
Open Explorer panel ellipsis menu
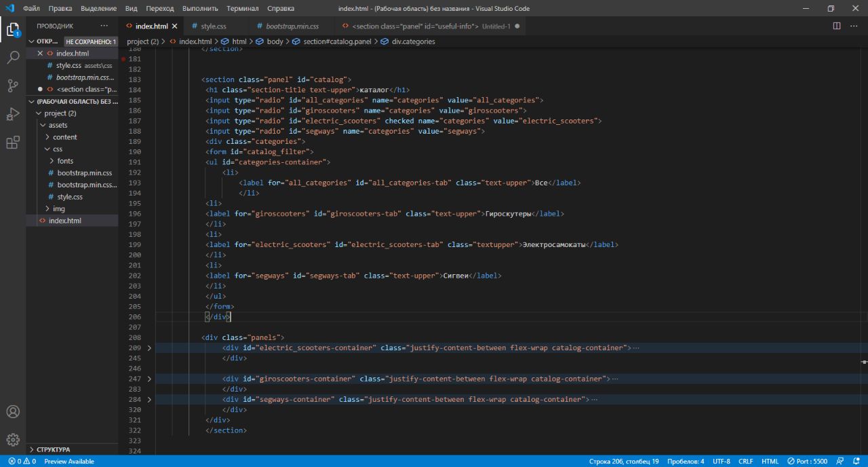[104, 26]
